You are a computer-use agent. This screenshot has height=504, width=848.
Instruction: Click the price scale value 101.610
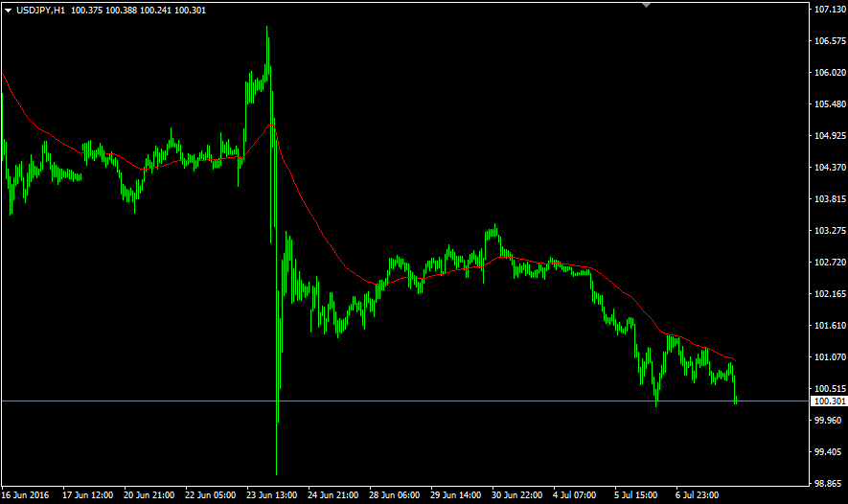tap(830, 326)
